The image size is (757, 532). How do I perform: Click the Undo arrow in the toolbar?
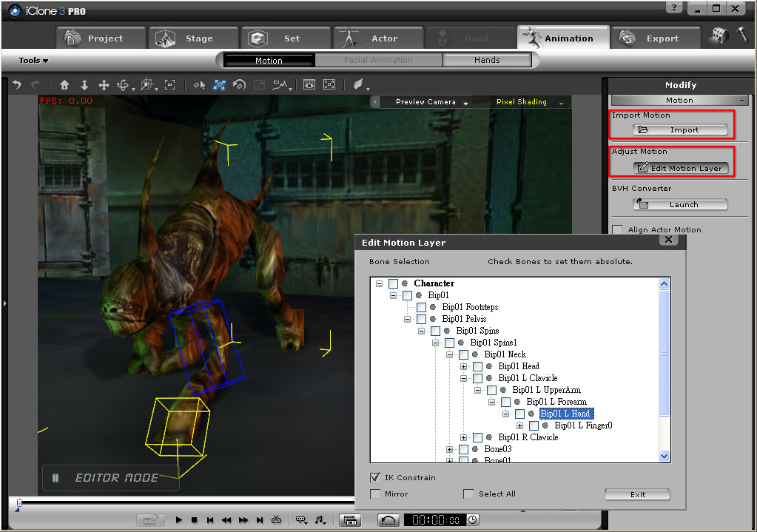(x=17, y=85)
